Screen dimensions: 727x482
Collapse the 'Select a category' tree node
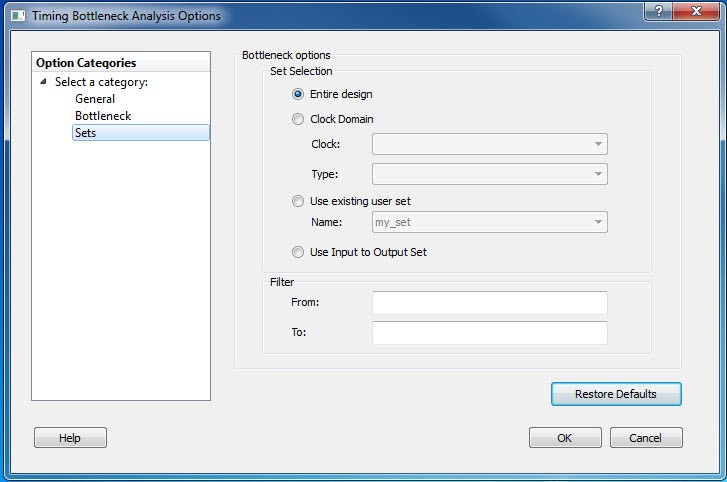43,82
